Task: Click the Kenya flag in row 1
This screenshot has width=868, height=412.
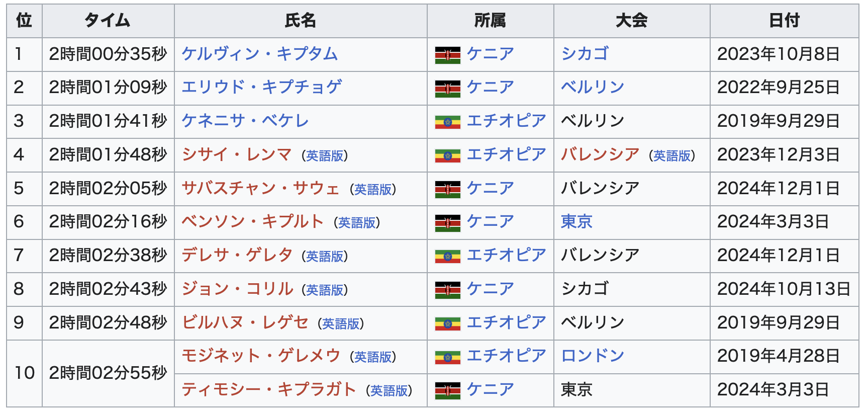Action: point(447,55)
